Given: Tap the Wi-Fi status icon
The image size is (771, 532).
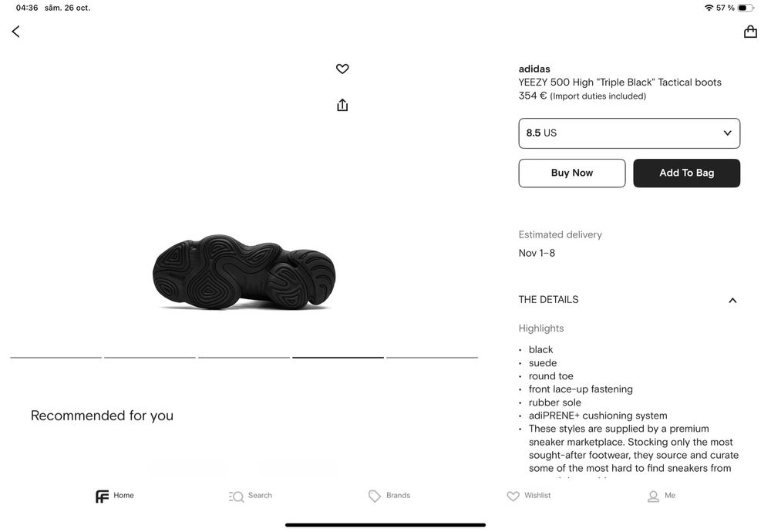Looking at the screenshot, I should point(709,8).
